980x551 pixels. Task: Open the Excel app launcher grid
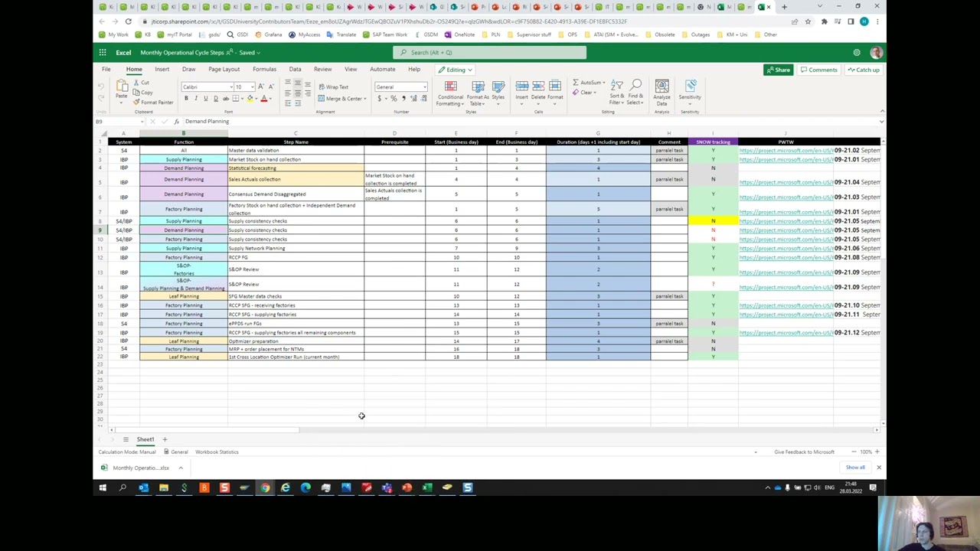(102, 53)
